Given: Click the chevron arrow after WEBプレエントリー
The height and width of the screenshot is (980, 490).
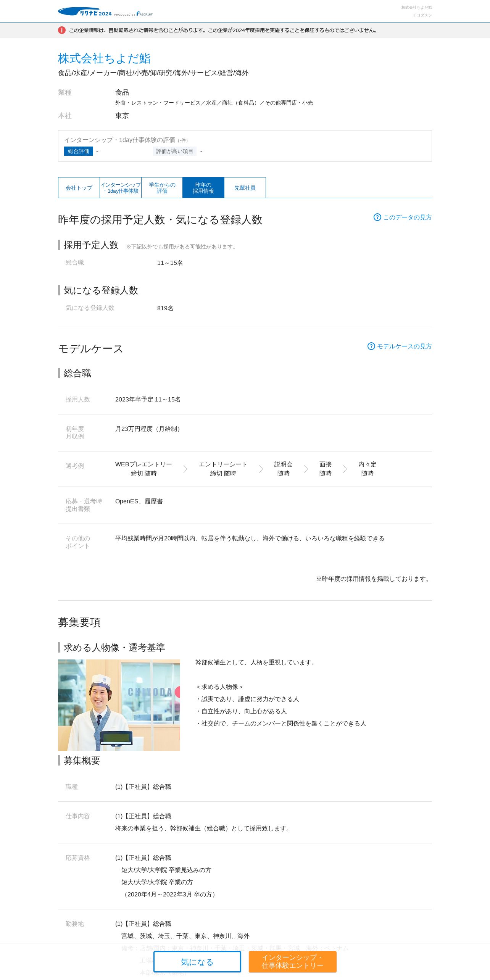Looking at the screenshot, I should pos(185,469).
